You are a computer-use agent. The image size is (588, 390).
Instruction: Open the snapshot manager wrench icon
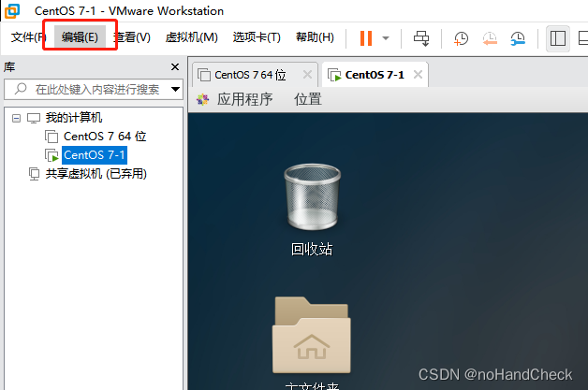click(518, 38)
